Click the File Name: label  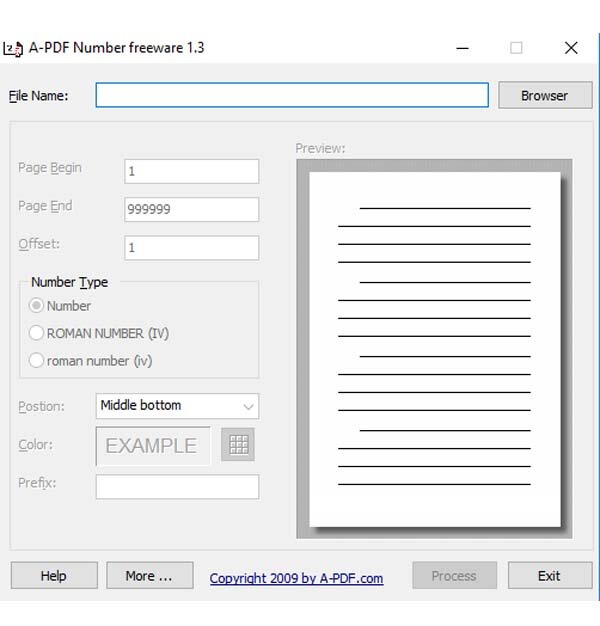point(38,96)
